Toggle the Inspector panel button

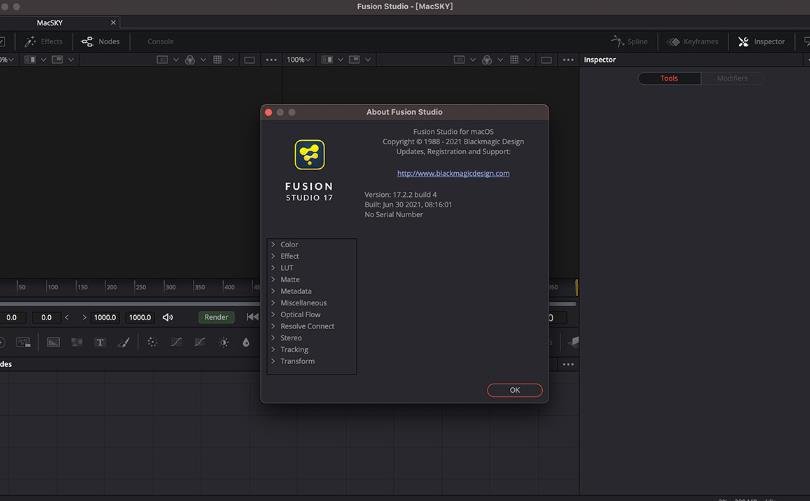(761, 41)
